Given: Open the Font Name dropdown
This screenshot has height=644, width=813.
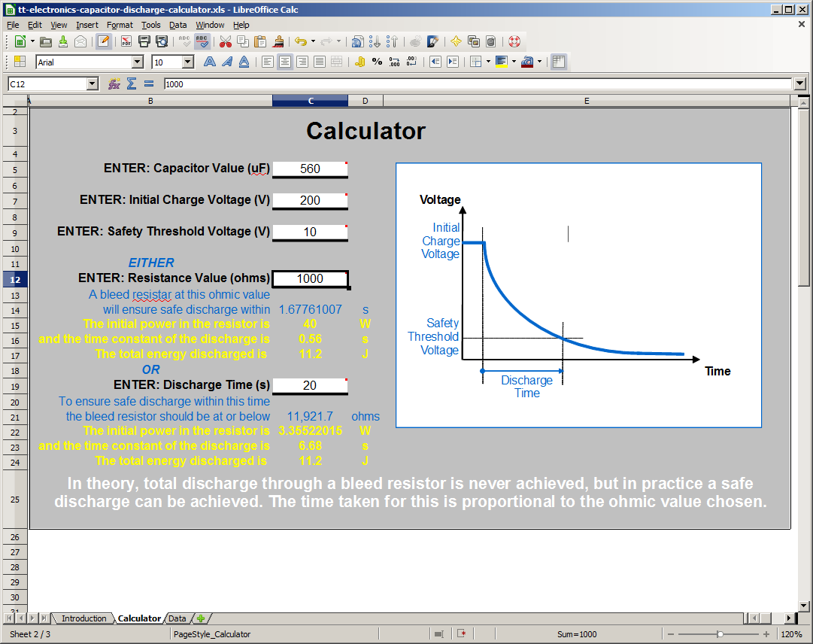Looking at the screenshot, I should point(138,62).
